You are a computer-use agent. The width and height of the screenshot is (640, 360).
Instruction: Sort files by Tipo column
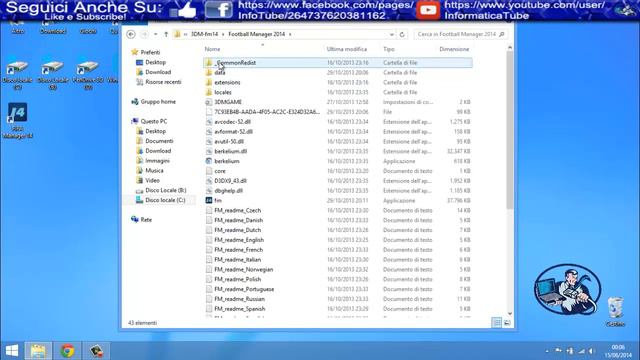[389, 49]
